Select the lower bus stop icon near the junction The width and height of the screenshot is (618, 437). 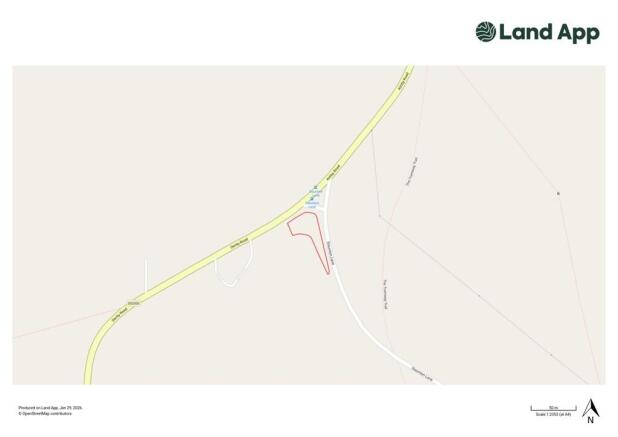(311, 198)
